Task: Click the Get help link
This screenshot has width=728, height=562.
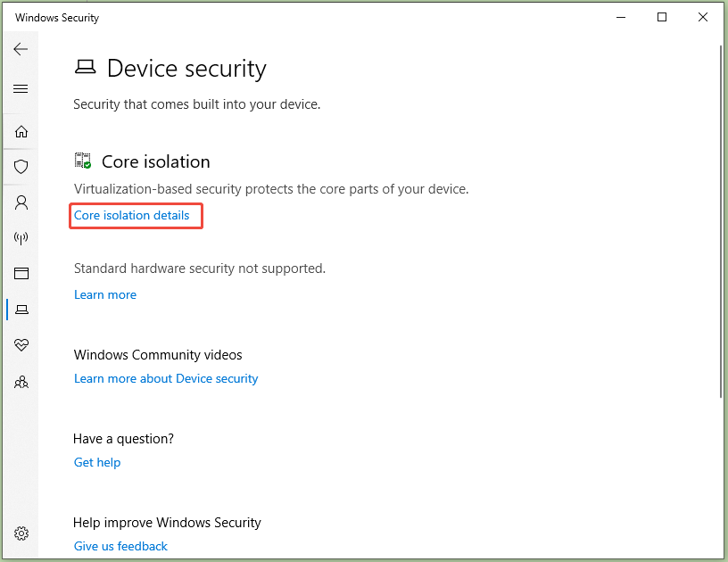Action: pyautogui.click(x=97, y=463)
